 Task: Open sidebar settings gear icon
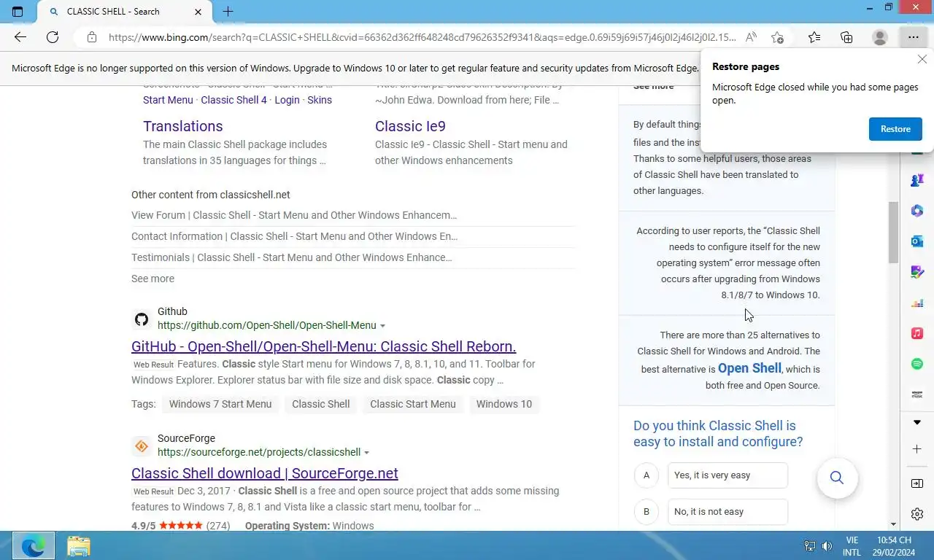pos(917,514)
